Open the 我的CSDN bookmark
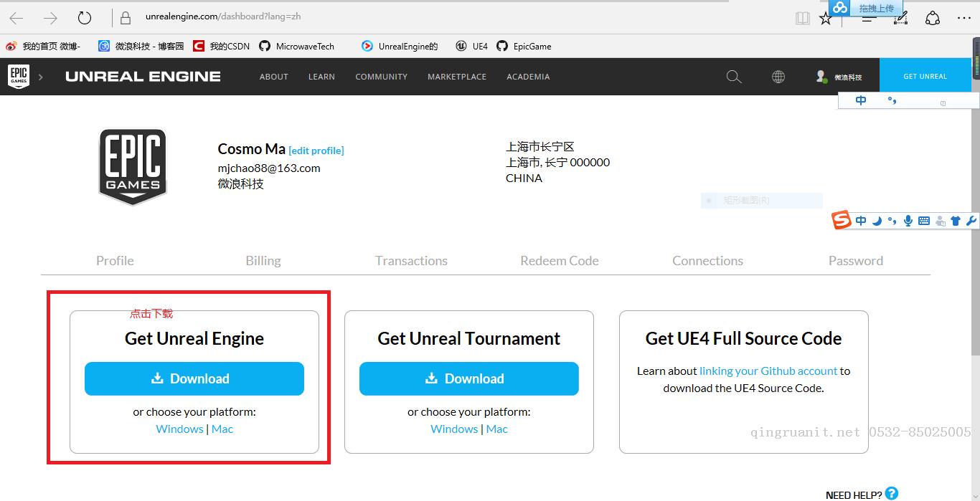 [x=221, y=46]
